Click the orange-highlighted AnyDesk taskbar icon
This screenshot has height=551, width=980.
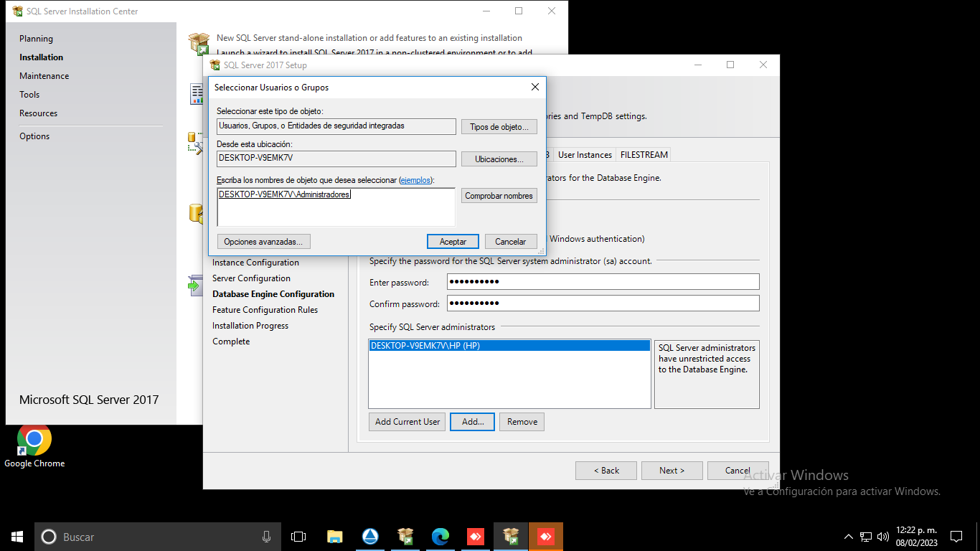[546, 537]
